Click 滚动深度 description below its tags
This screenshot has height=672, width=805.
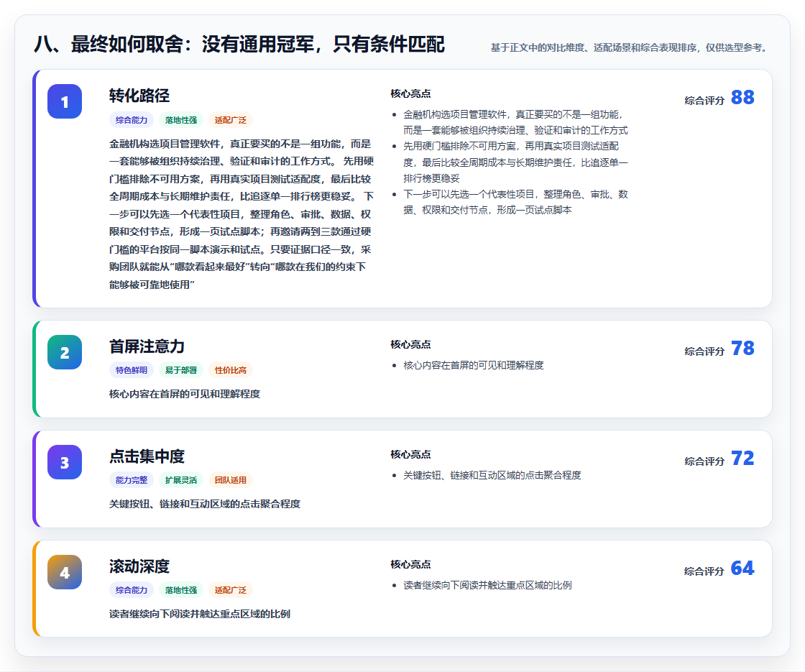click(200, 614)
